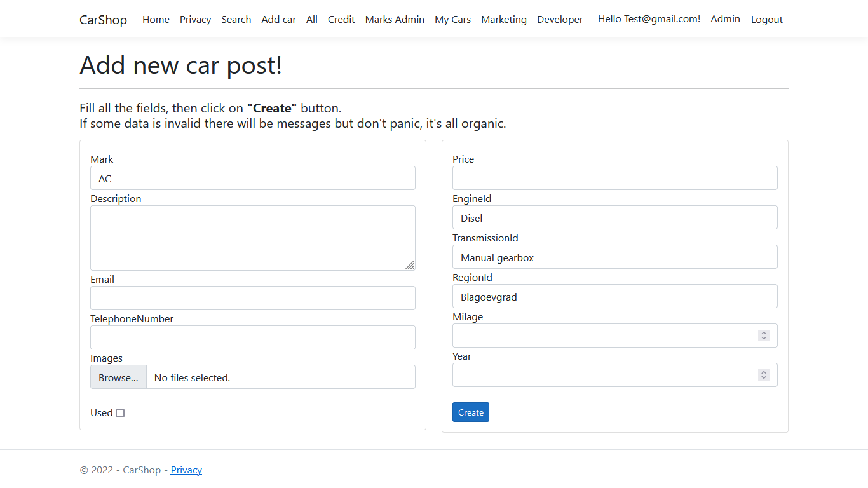Viewport: 868px width, 488px height.
Task: Open the TransmissionId dropdown showing Manual gearbox
Action: (x=614, y=257)
